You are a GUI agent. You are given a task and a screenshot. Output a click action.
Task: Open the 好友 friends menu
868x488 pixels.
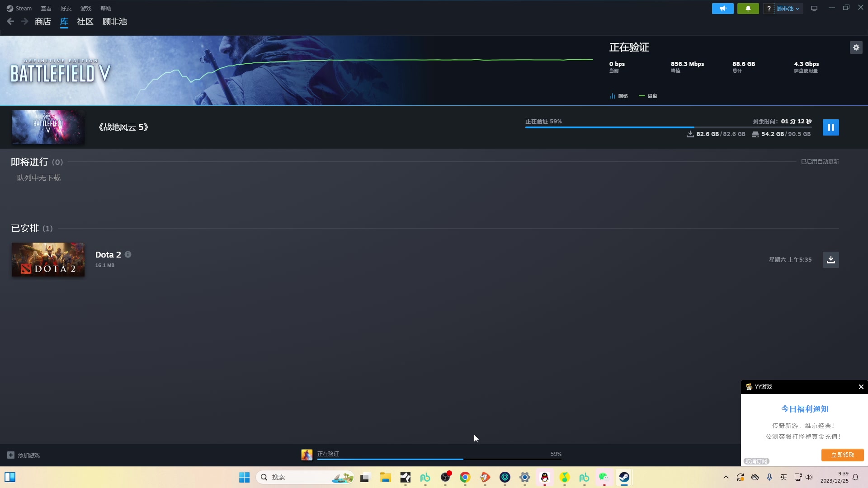[66, 9]
